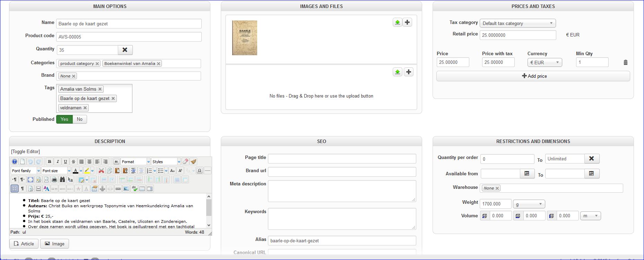Cut selection using the scissors icon
The width and height of the screenshot is (644, 260).
point(101,170)
